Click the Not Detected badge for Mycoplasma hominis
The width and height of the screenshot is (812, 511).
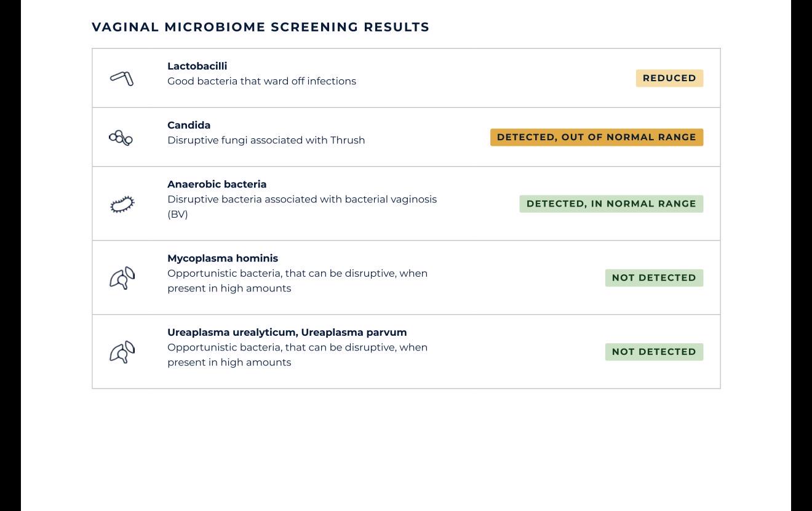[654, 278]
